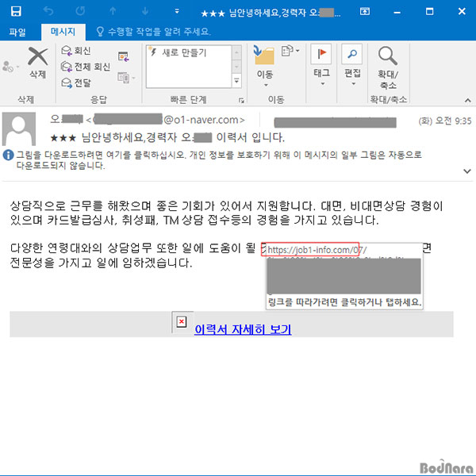Open the 이력서 자세히 보기 link
The image size is (476, 476).
tap(243, 329)
